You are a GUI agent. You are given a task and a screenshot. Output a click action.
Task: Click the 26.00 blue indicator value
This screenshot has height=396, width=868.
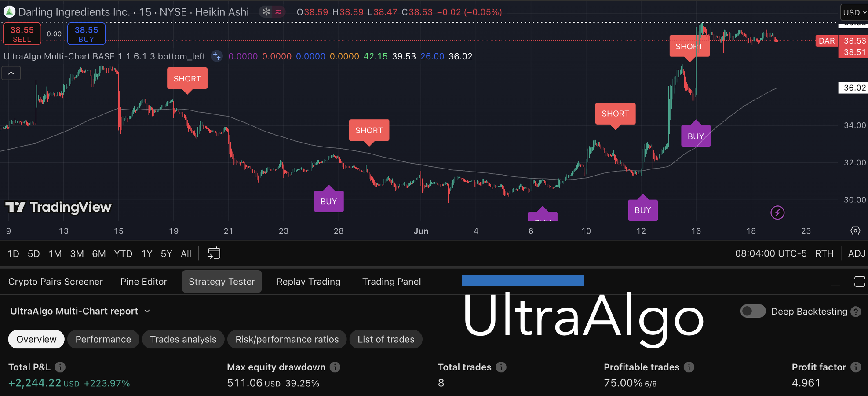click(x=432, y=56)
